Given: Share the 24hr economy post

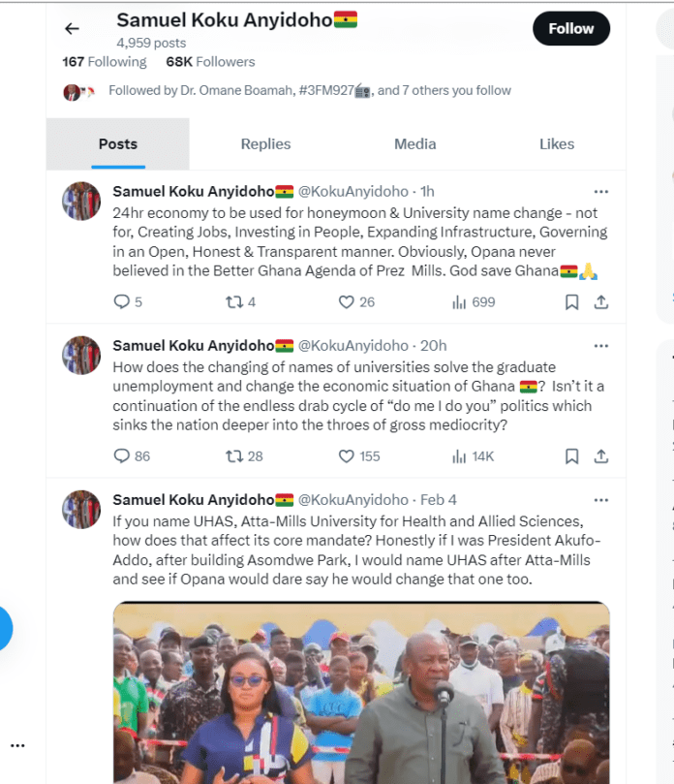Looking at the screenshot, I should (600, 302).
